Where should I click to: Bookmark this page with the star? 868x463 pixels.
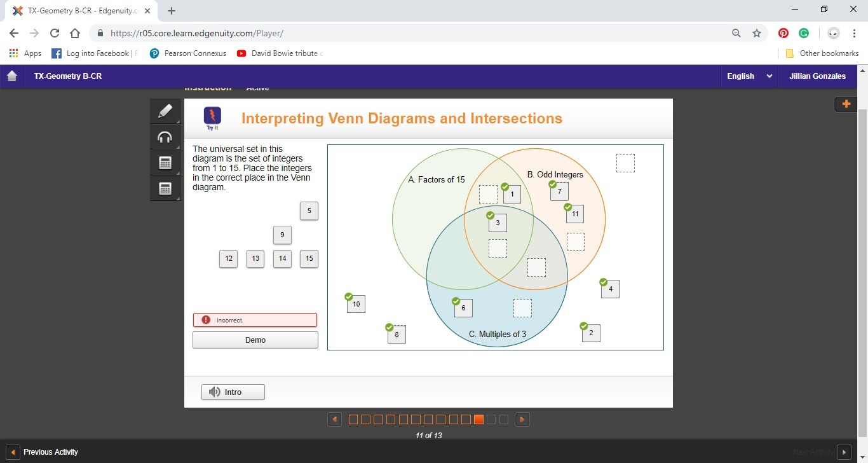(756, 33)
